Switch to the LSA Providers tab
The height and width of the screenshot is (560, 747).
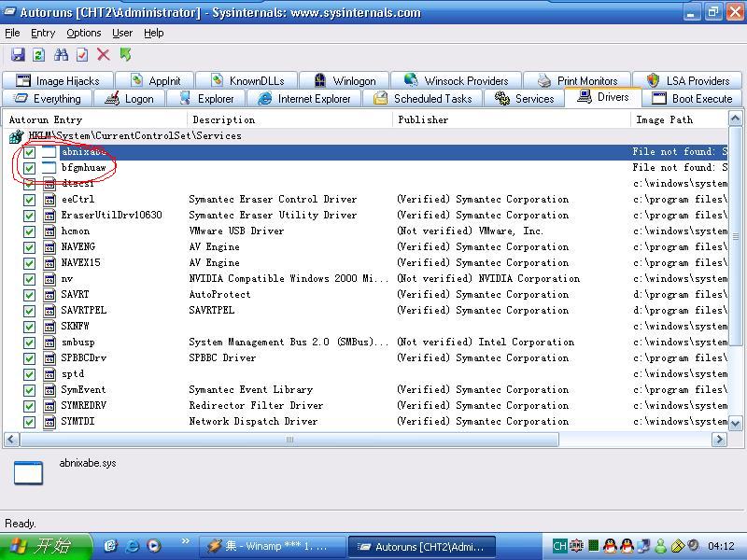[687, 80]
